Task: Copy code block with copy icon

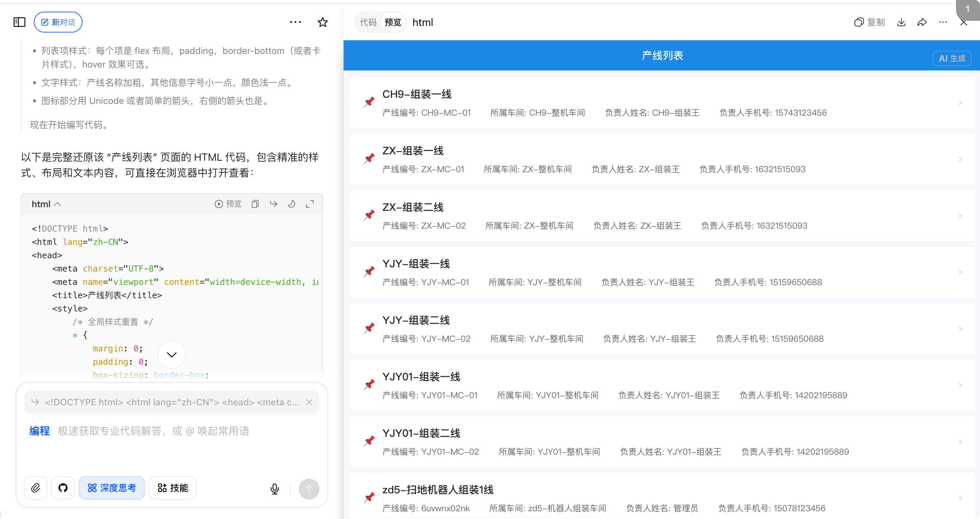Action: [x=255, y=204]
